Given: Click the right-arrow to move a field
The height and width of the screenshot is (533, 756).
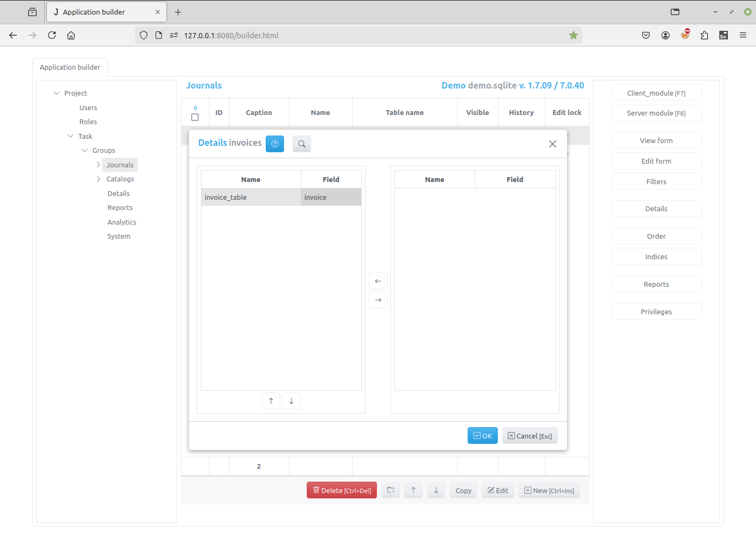Looking at the screenshot, I should (x=378, y=300).
